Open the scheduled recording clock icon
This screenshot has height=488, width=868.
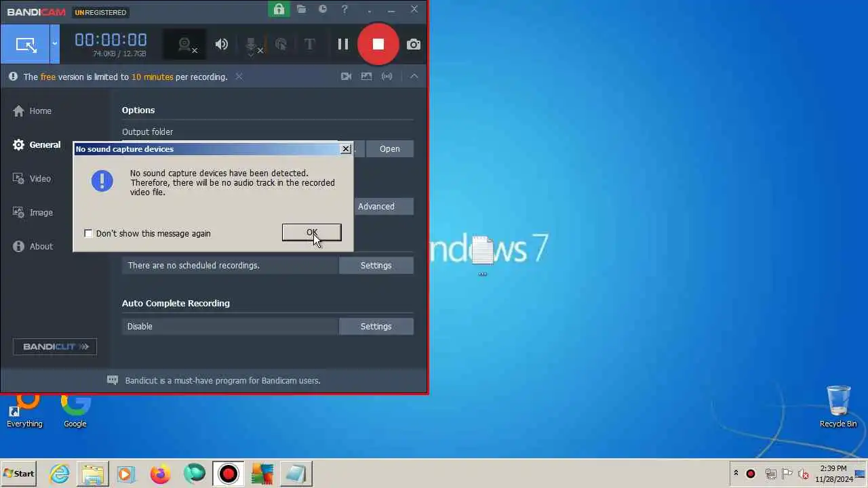coord(323,9)
